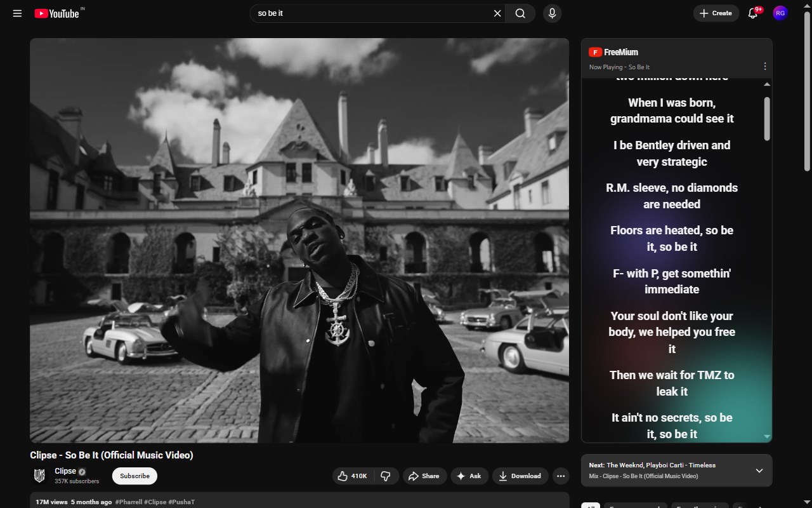Click 'Now Playing - So Be It' label
The width and height of the screenshot is (812, 508).
pos(619,67)
